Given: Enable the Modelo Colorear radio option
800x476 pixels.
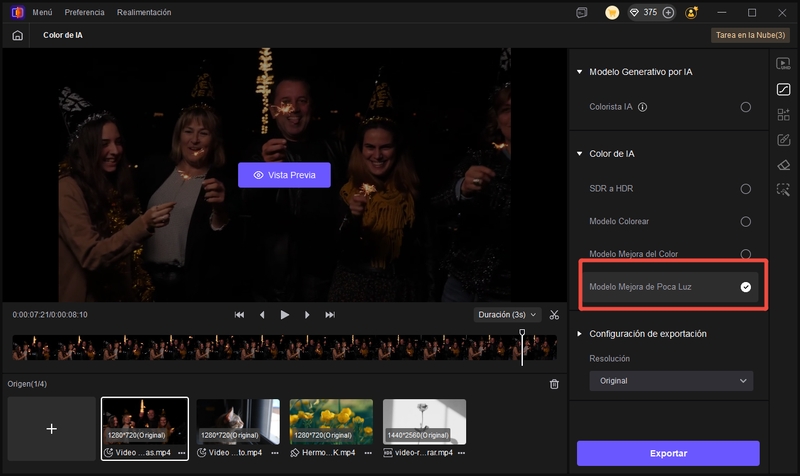Looking at the screenshot, I should tap(745, 221).
